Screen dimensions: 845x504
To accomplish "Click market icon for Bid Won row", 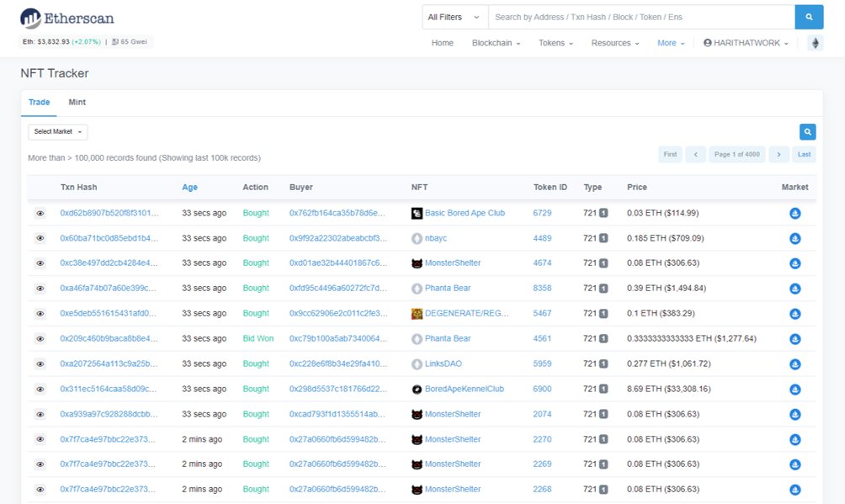I will pyautogui.click(x=795, y=339).
